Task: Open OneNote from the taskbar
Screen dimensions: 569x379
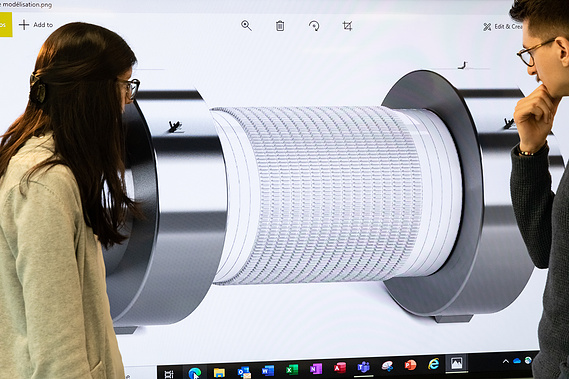Action: pyautogui.click(x=316, y=369)
